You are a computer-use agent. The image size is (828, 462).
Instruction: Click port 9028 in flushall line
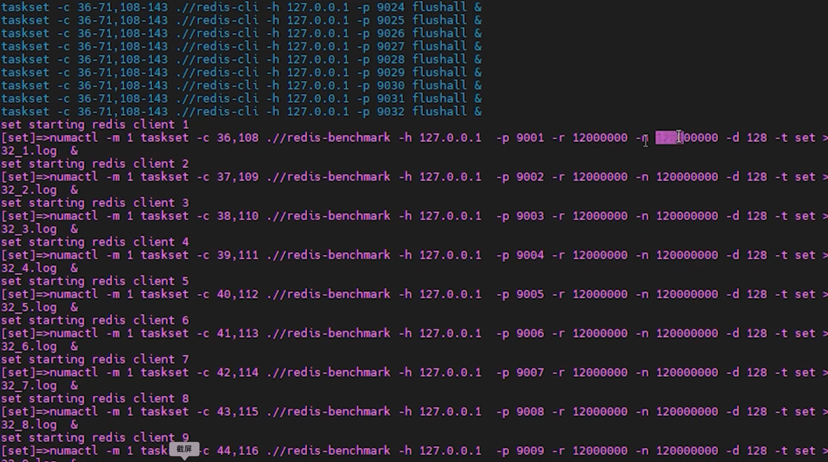tap(391, 59)
